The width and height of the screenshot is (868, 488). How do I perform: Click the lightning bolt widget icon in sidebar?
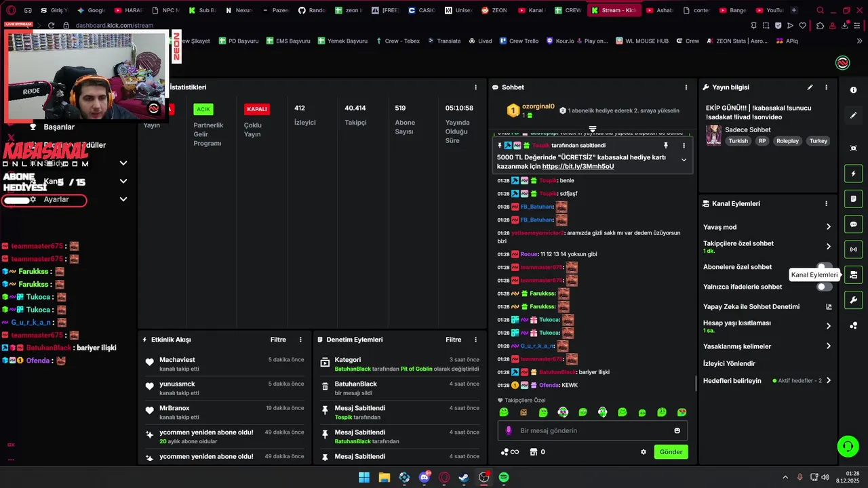pos(853,174)
